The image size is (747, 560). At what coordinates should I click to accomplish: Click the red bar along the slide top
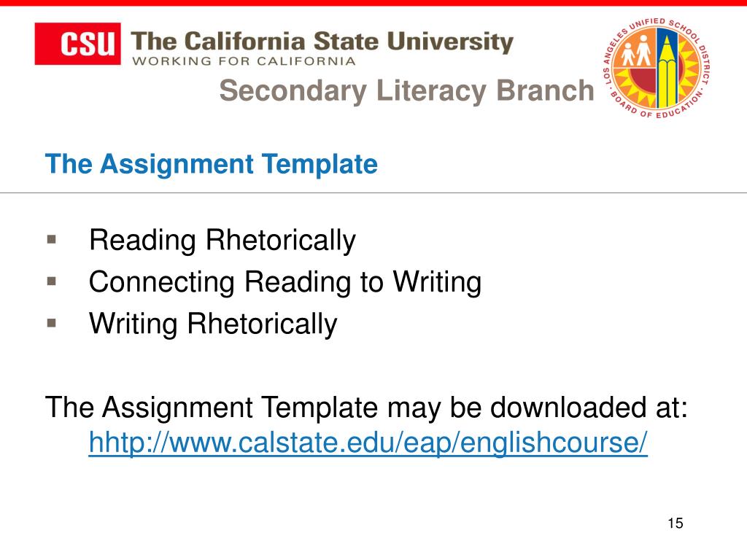pos(373,3)
